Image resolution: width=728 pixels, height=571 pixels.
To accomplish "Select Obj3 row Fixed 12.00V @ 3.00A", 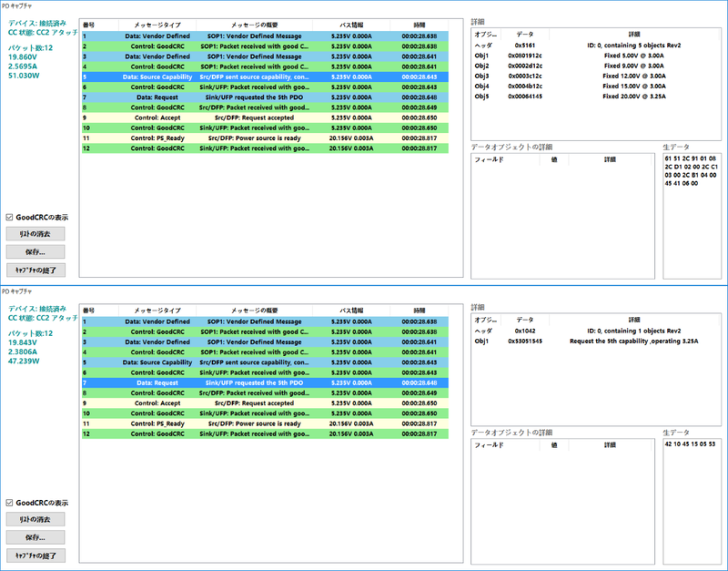I will coord(596,76).
